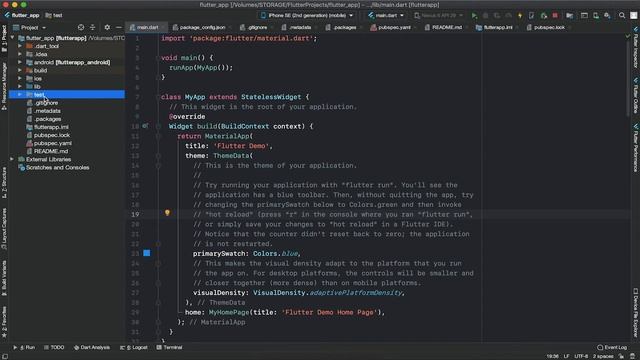The height and width of the screenshot is (360, 640).
Task: Click the LF line separator in status bar
Action: [566, 356]
